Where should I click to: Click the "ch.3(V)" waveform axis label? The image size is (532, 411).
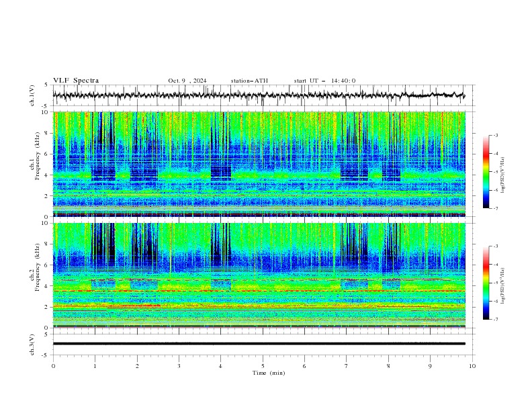coord(32,345)
